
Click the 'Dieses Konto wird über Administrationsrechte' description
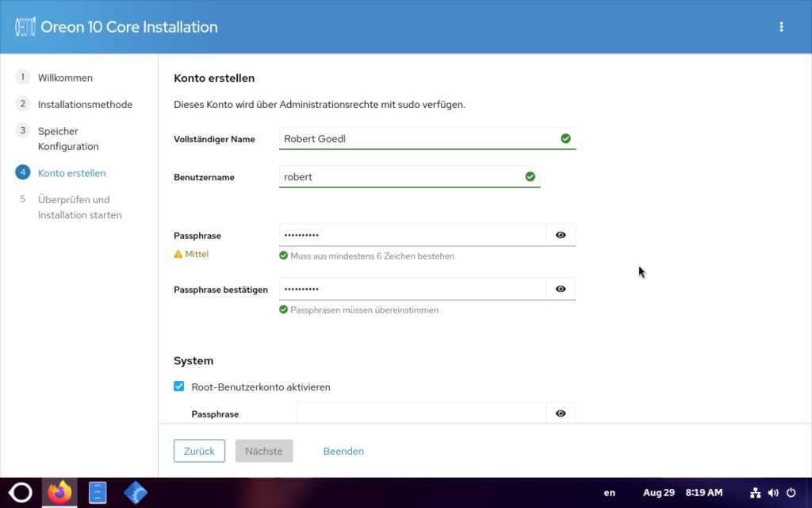[320, 105]
